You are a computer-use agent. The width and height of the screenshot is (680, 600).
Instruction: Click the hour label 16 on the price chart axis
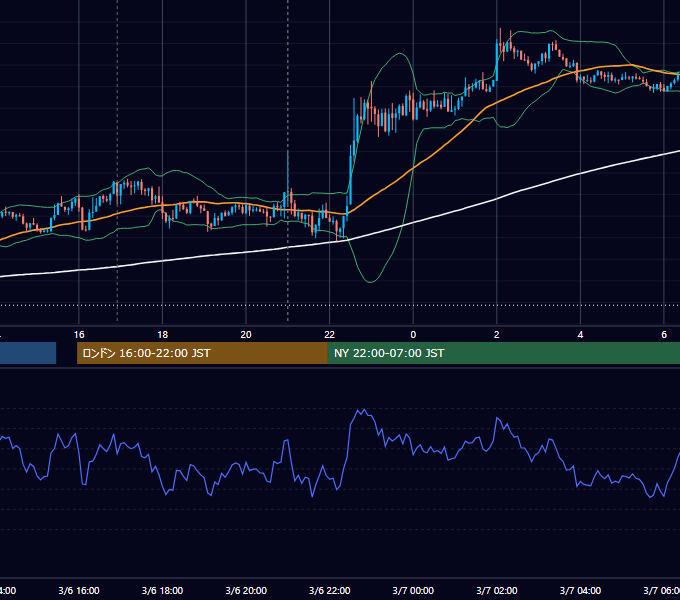(79, 335)
